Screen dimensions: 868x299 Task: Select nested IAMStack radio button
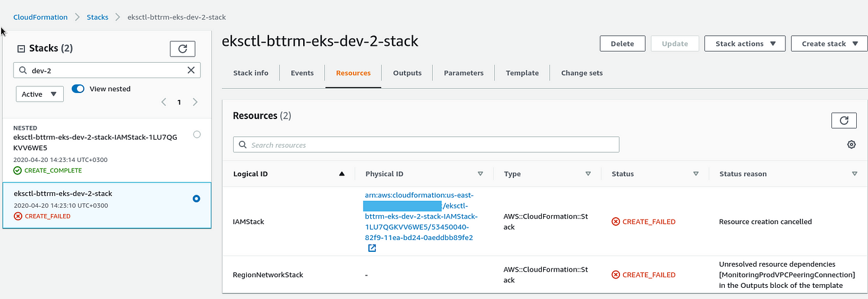[197, 134]
